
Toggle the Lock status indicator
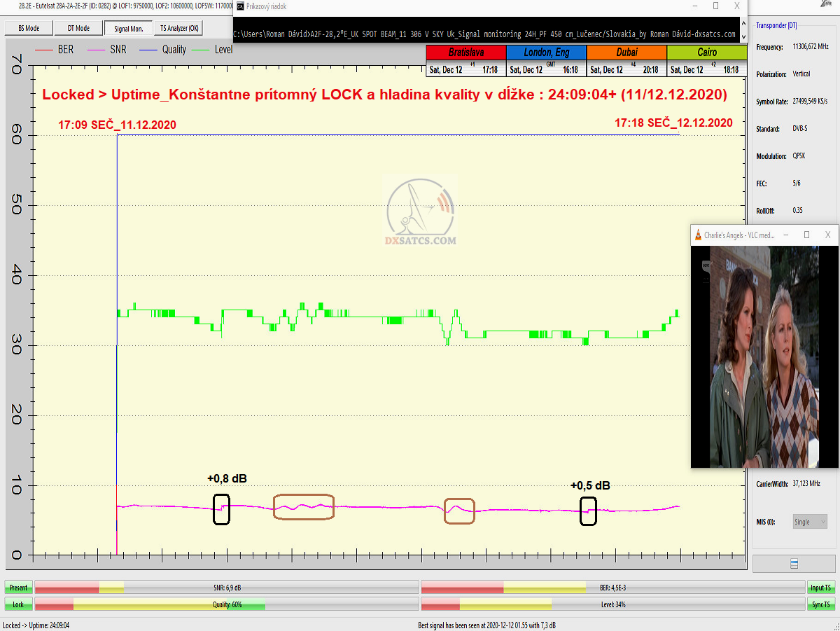(x=18, y=604)
